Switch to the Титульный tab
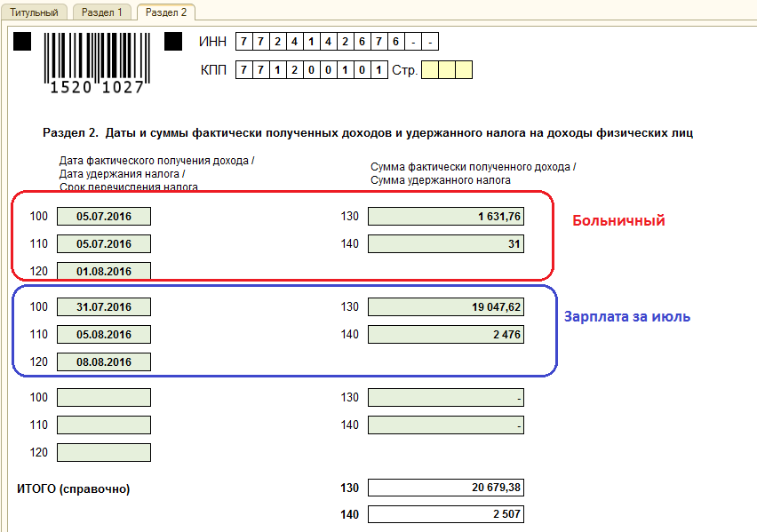This screenshot has height=532, width=757. click(x=35, y=12)
